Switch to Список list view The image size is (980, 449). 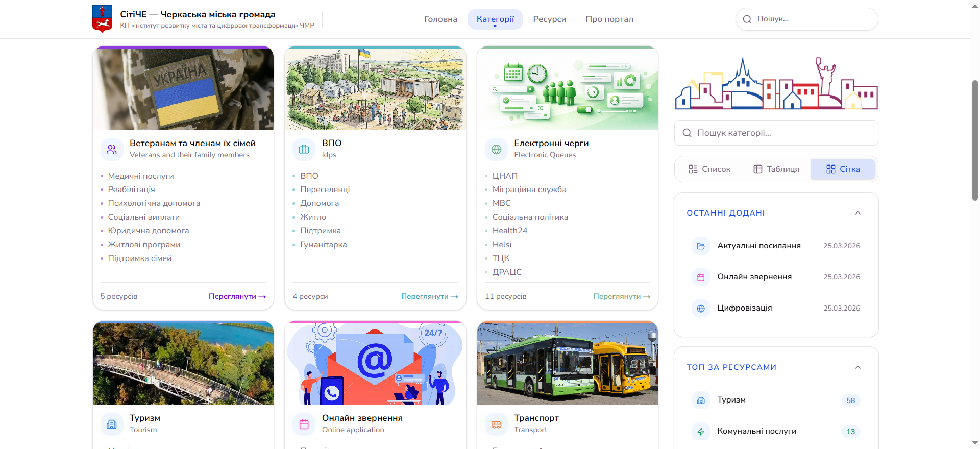(x=709, y=169)
